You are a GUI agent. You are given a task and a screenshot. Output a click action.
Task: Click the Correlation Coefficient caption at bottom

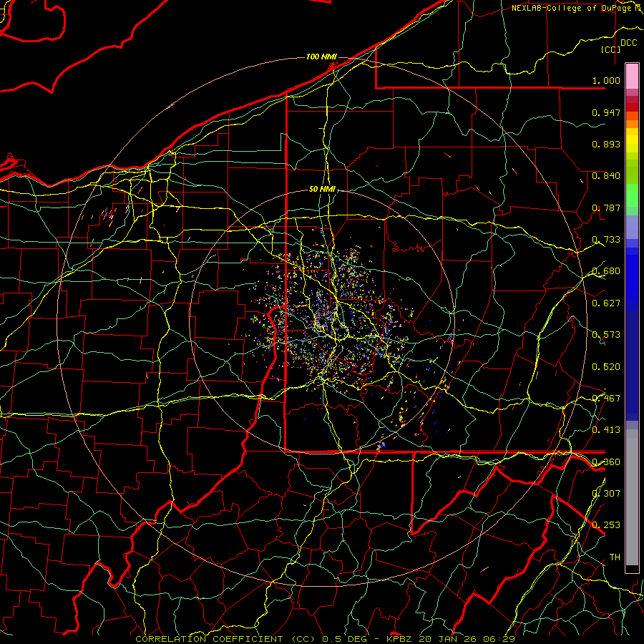[x=325, y=639]
